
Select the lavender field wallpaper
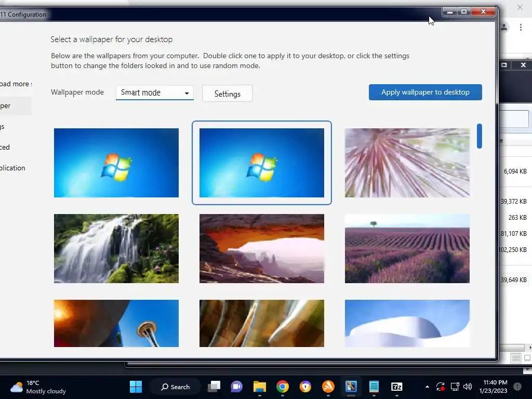pyautogui.click(x=407, y=248)
